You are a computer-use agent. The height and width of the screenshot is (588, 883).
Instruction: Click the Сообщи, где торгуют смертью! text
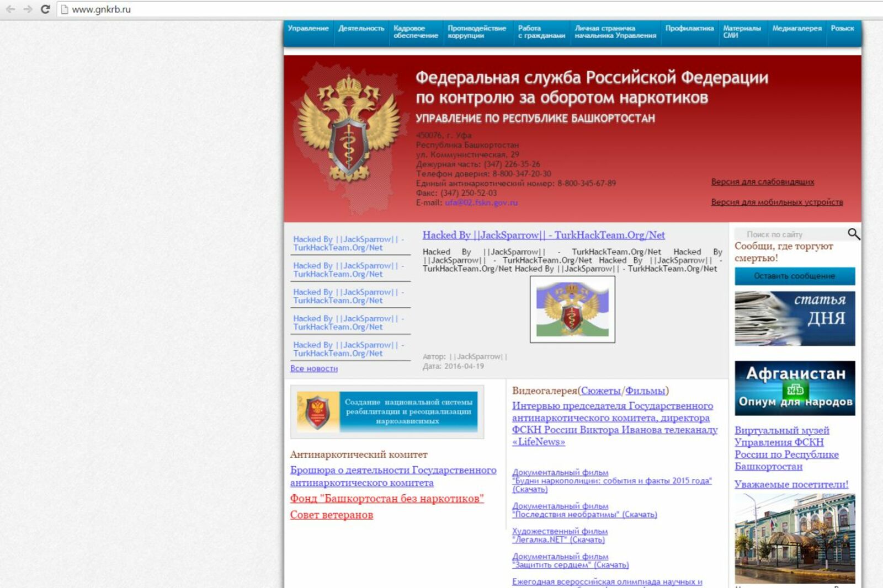pyautogui.click(x=784, y=252)
